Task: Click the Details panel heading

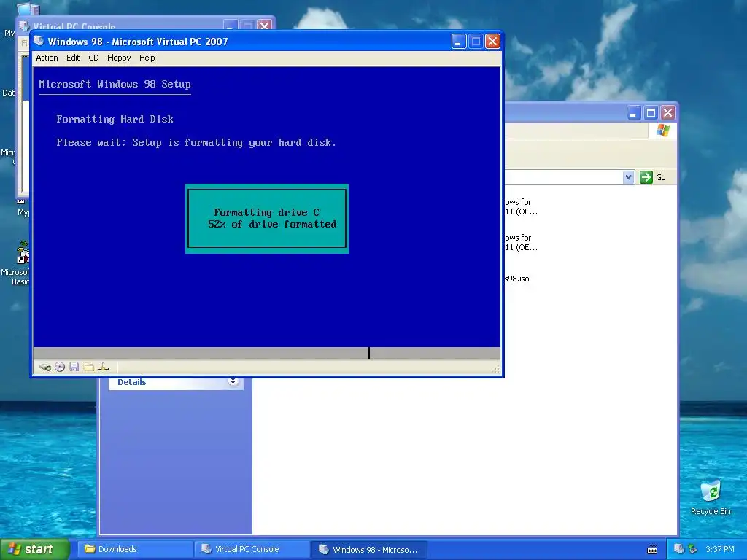Action: 131,382
